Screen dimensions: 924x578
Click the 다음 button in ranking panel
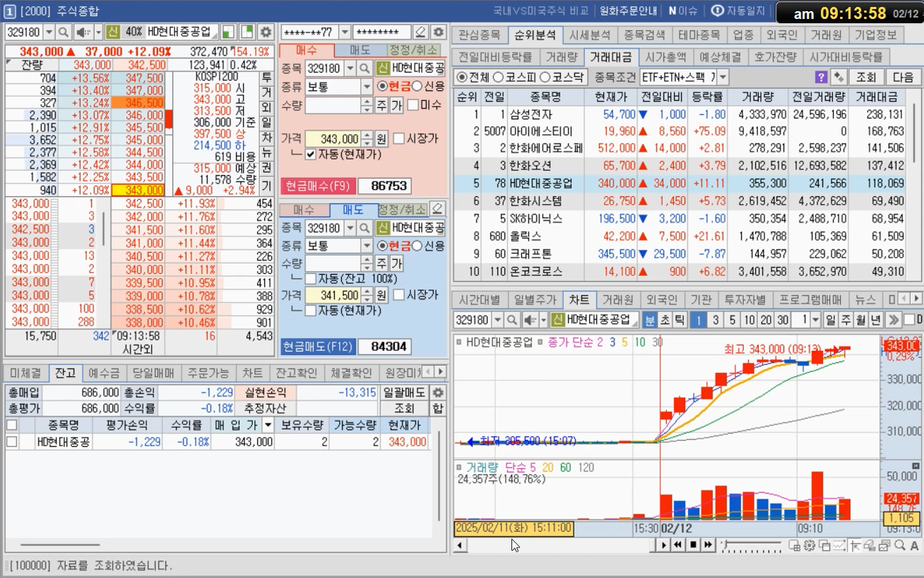pos(904,77)
